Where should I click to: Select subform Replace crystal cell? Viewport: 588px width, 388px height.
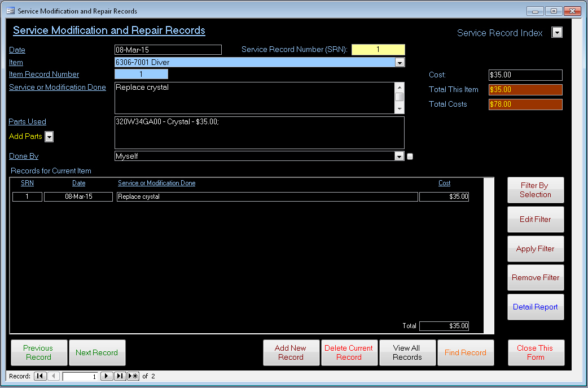(x=267, y=197)
